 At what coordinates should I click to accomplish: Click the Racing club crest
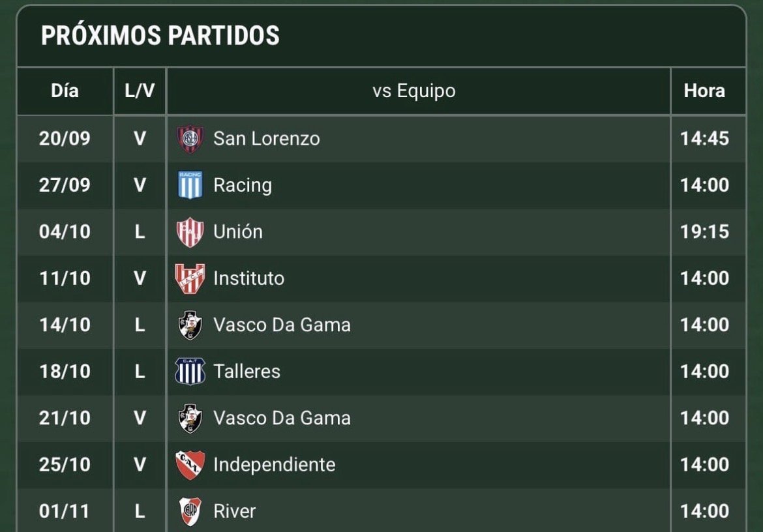pos(190,185)
